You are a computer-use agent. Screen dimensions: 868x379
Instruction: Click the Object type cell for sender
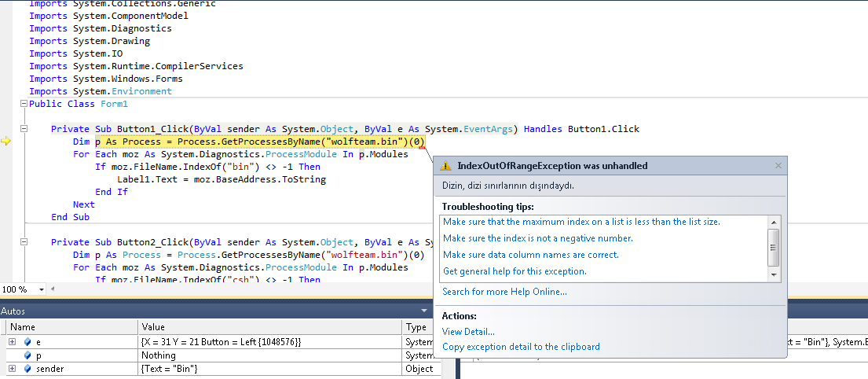coord(419,369)
